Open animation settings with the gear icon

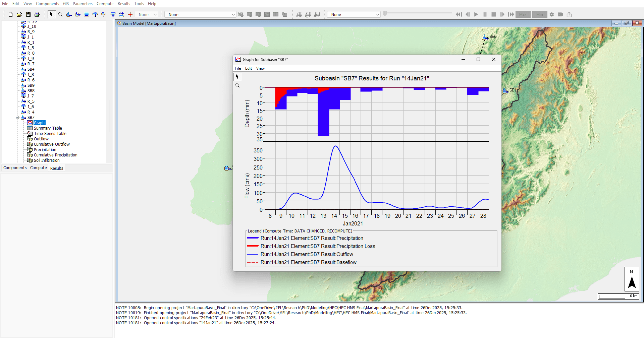click(552, 14)
